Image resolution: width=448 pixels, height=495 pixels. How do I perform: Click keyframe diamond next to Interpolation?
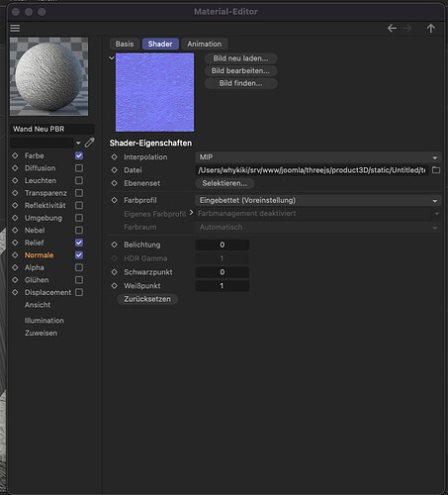115,157
